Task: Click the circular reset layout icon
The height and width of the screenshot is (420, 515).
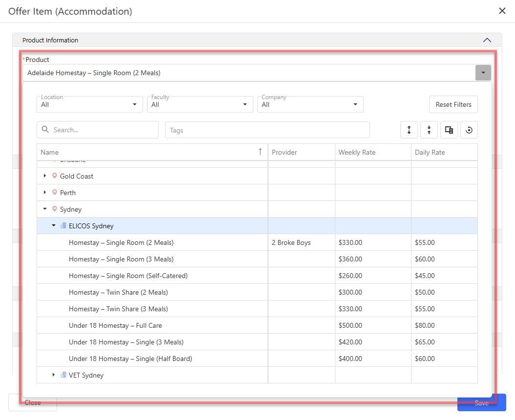Action: click(469, 130)
